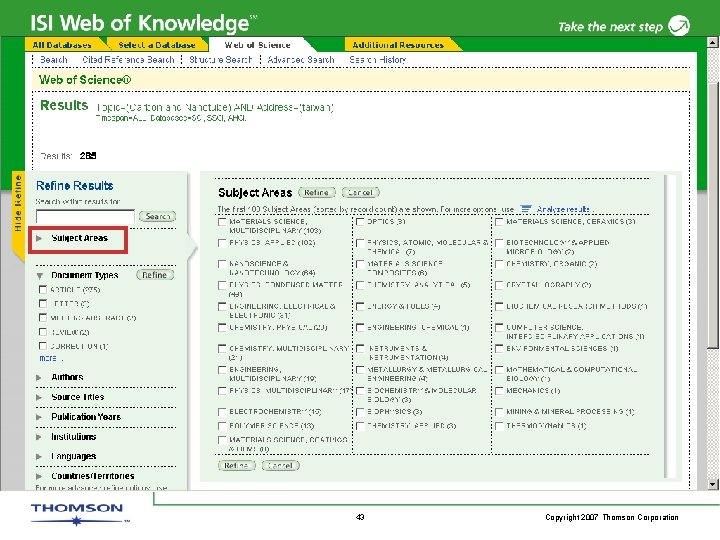This screenshot has height=540, width=720.
Task: Tick Polymer Science checkbox
Action: click(222, 427)
